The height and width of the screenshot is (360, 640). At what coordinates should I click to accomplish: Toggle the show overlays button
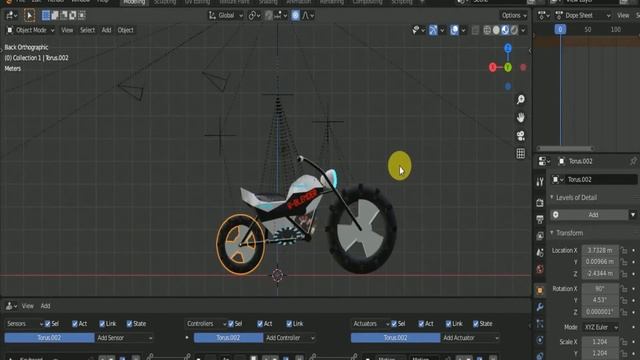pos(454,30)
